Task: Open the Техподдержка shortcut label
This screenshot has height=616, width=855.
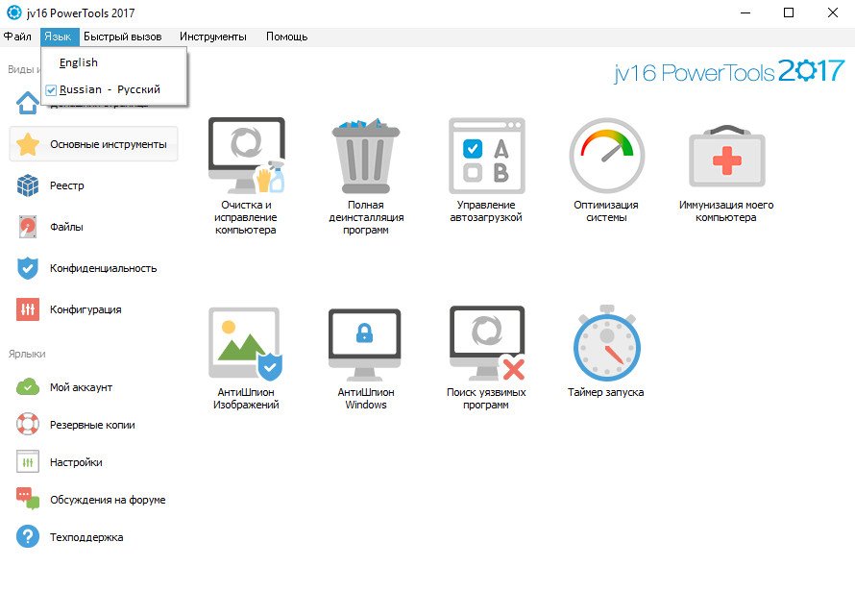Action: pyautogui.click(x=86, y=537)
